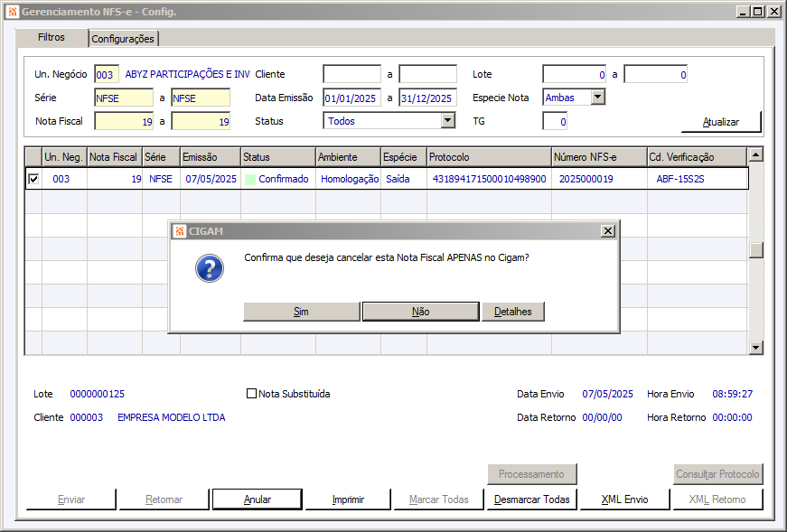Click protocol value 43189417150001049​8900

[490, 179]
